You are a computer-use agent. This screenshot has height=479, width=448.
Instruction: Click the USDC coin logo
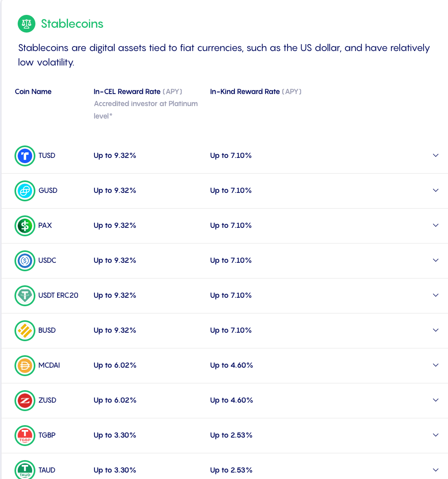coord(25,260)
